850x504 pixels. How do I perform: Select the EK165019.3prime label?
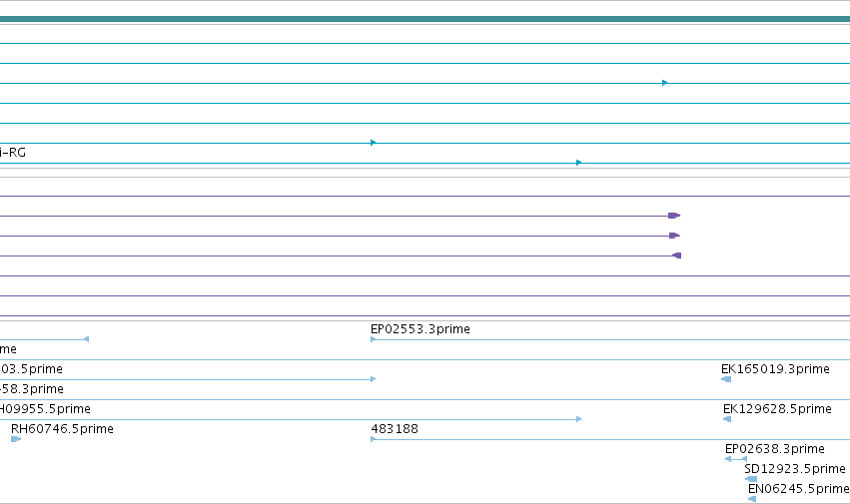click(775, 369)
